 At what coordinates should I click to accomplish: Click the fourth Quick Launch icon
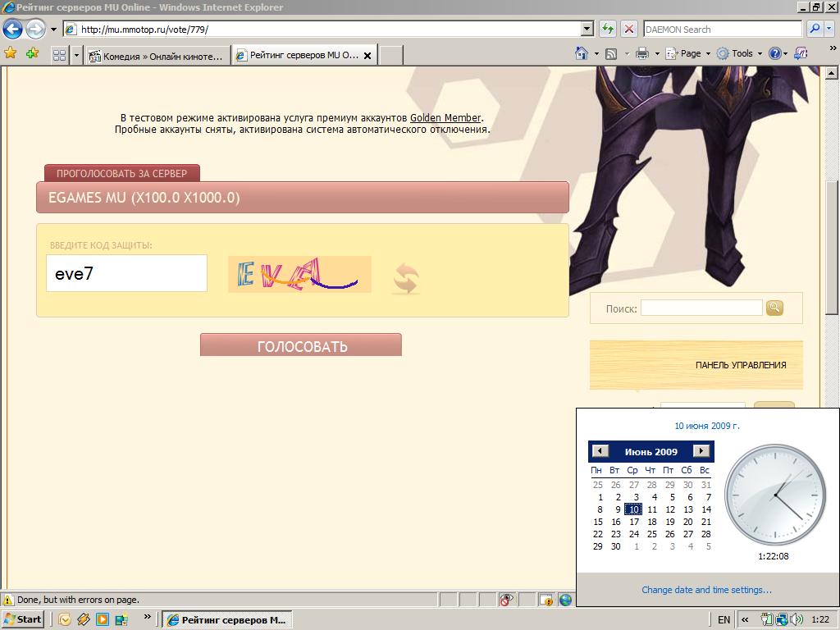pos(121,620)
